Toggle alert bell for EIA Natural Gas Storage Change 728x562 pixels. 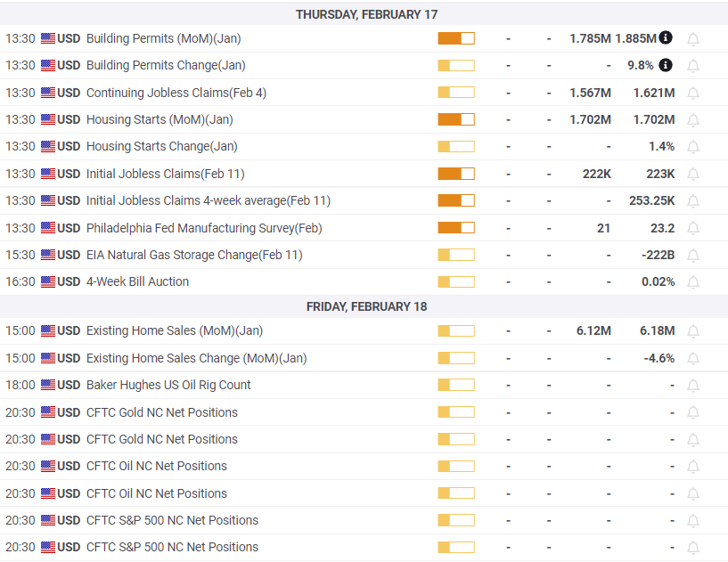click(x=692, y=256)
